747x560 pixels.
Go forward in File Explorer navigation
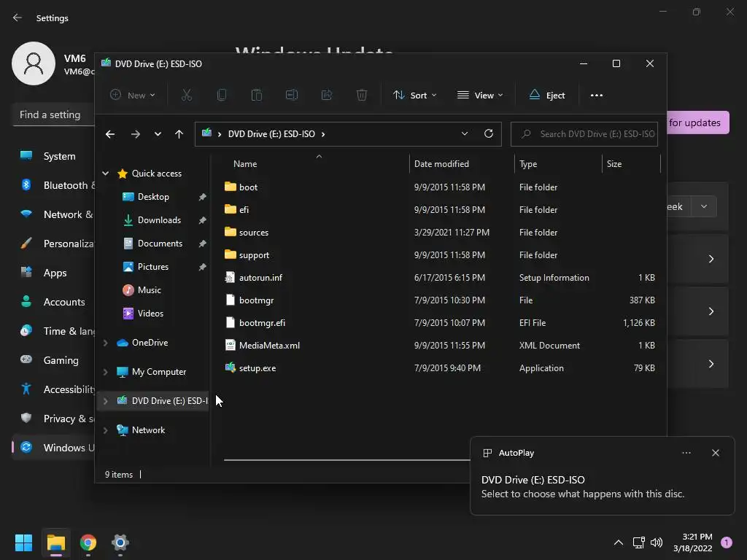click(x=136, y=134)
